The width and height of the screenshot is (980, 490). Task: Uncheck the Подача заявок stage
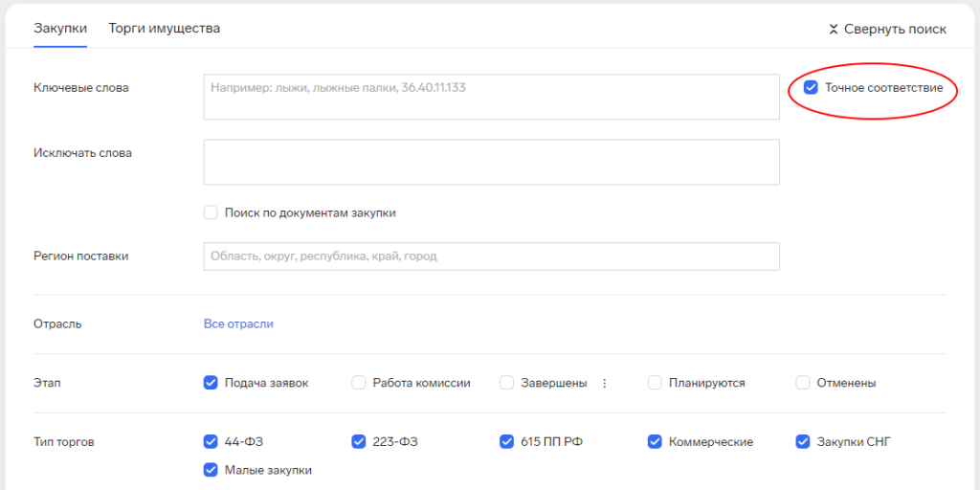click(x=212, y=383)
